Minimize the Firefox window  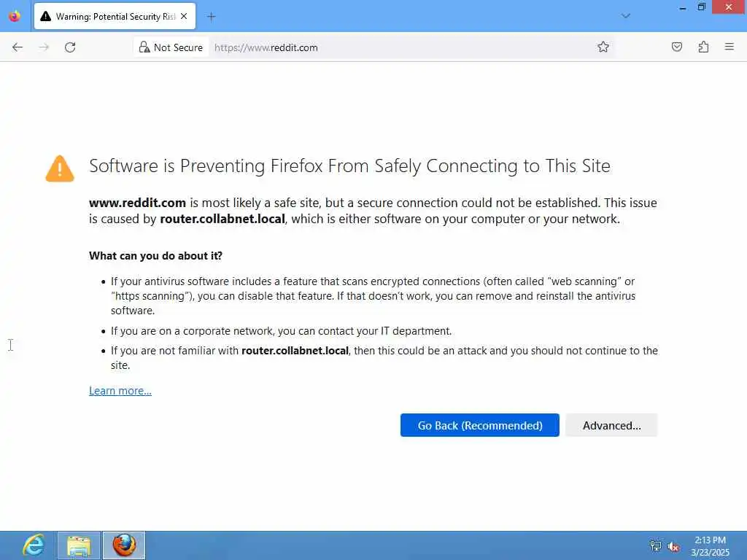683,7
